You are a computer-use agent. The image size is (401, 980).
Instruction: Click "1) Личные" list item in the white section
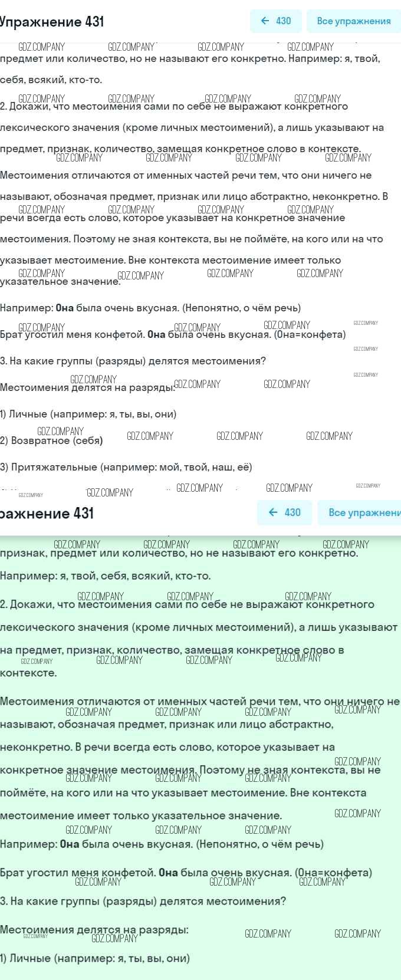[88, 414]
